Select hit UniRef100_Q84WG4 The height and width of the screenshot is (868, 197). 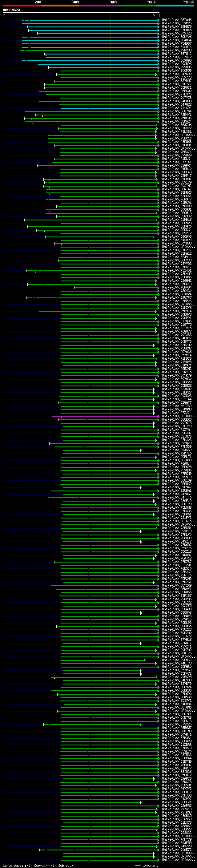[x=177, y=40]
